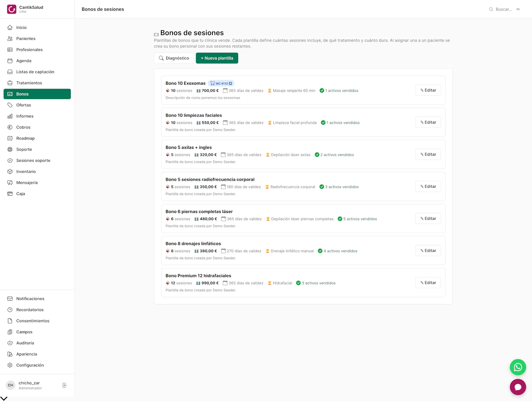Click 'Hidrafacial' treatment label
The width and height of the screenshot is (532, 401).
pyautogui.click(x=282, y=283)
